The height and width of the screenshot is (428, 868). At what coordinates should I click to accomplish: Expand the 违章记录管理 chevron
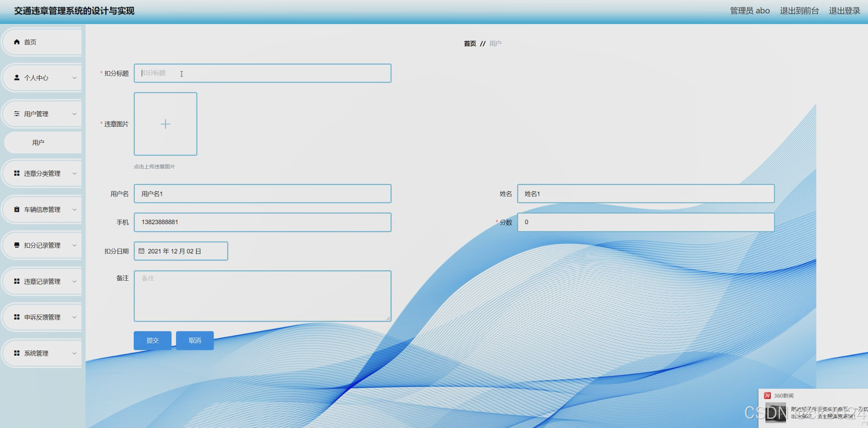coord(75,281)
